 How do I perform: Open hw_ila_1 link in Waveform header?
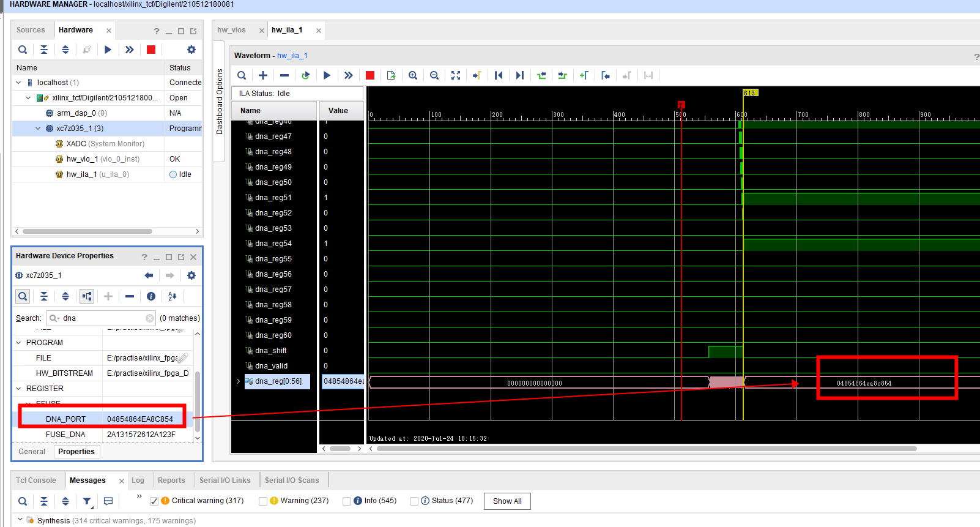pos(292,56)
